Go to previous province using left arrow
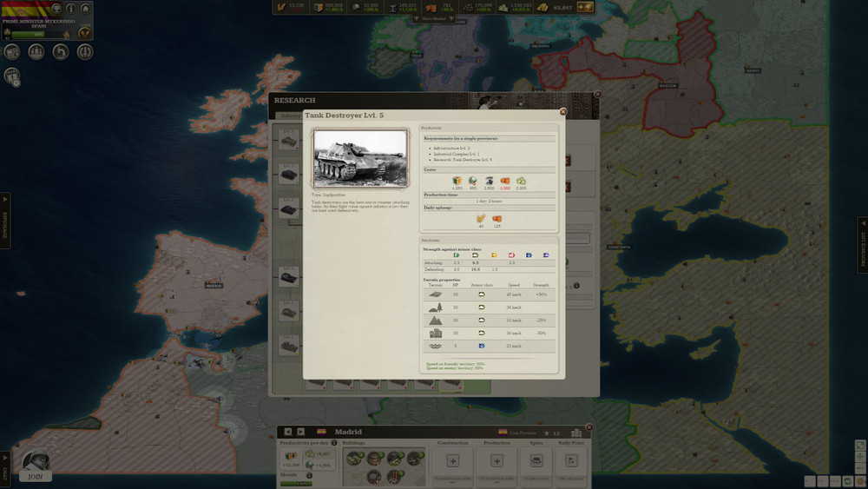 [288, 432]
